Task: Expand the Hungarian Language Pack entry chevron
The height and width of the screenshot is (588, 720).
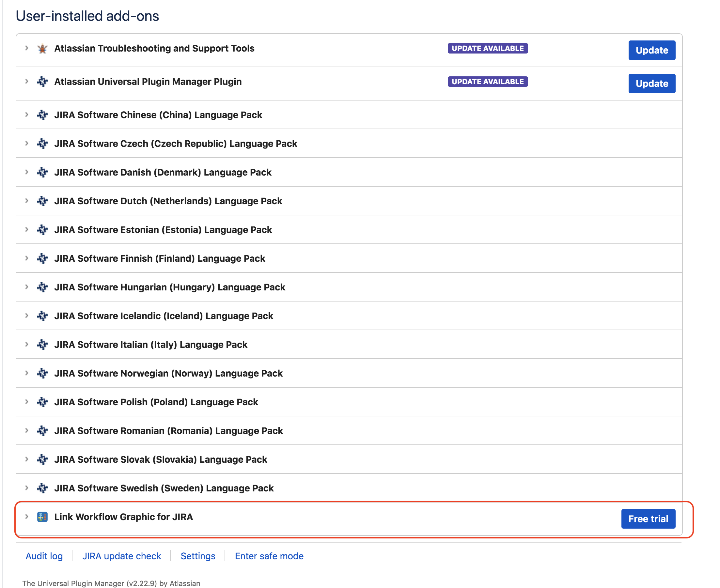Action: pyautogui.click(x=27, y=287)
